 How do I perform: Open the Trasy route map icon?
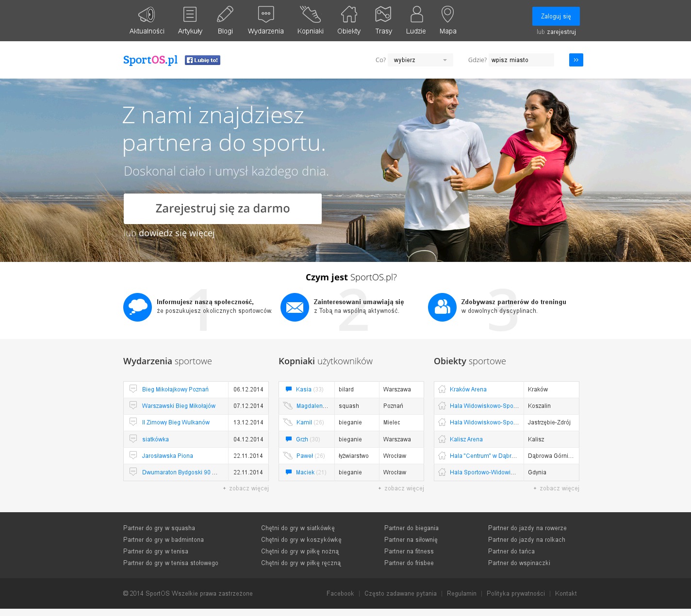click(x=383, y=15)
